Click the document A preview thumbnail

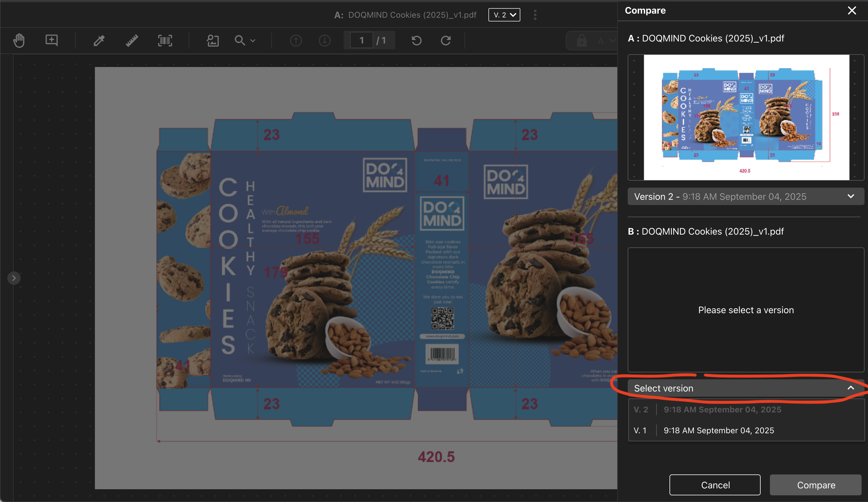746,118
